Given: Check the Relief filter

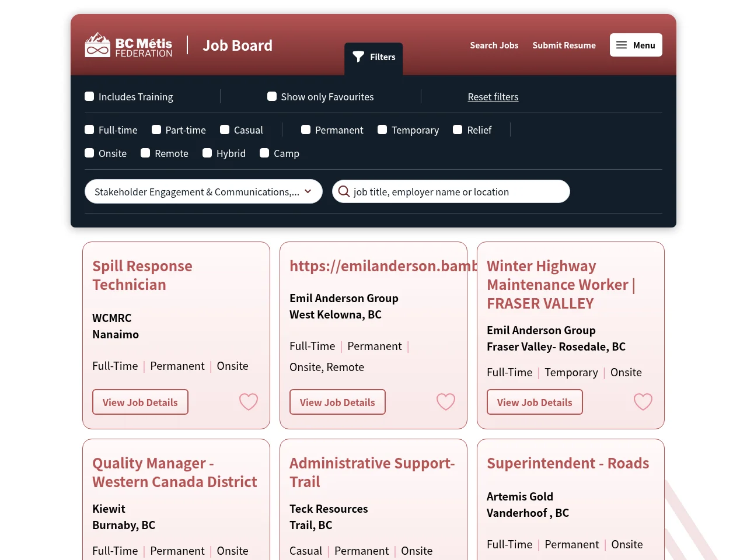Looking at the screenshot, I should [x=458, y=129].
